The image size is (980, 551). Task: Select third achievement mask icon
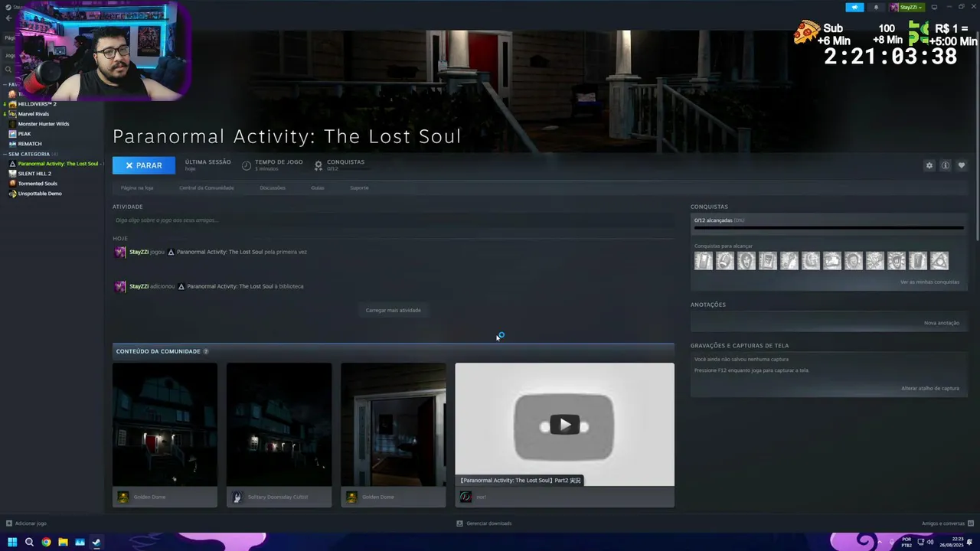point(746,261)
